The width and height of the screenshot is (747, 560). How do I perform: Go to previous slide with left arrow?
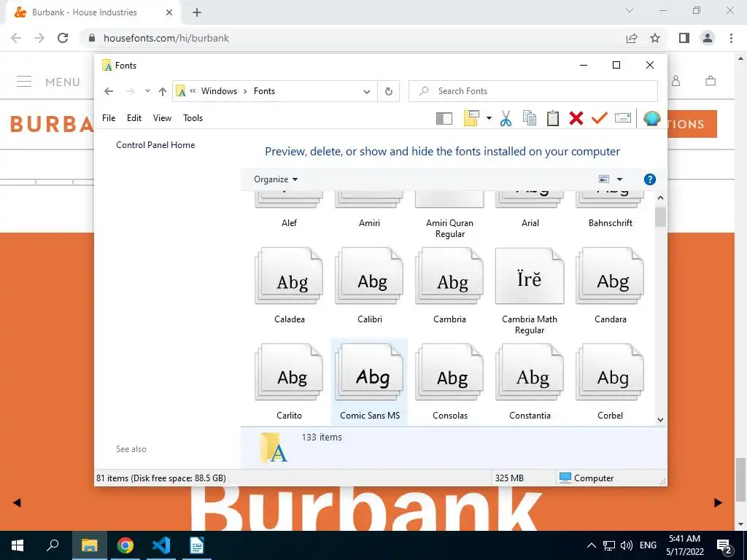[x=16, y=502]
